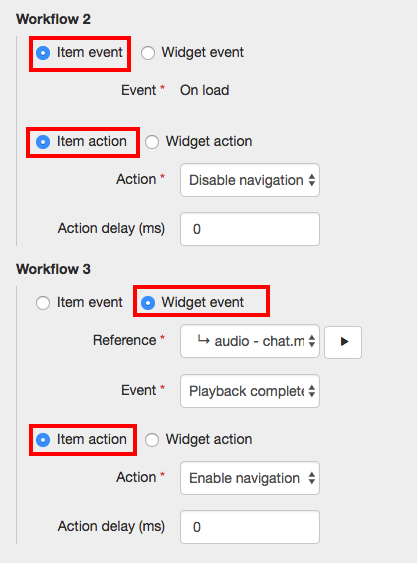Play the referenced audio widget preview
417x563 pixels.
343,342
